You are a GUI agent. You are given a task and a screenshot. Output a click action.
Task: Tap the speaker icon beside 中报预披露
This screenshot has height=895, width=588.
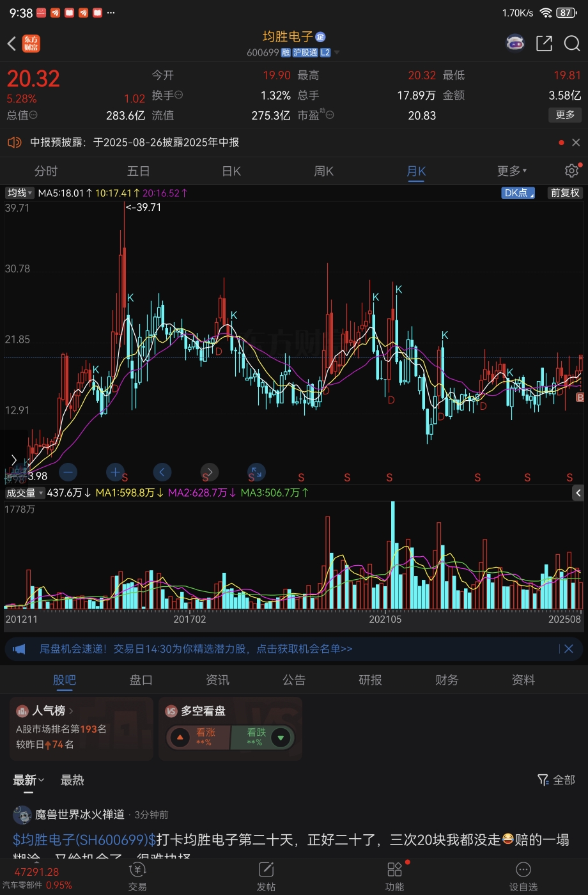(15, 143)
